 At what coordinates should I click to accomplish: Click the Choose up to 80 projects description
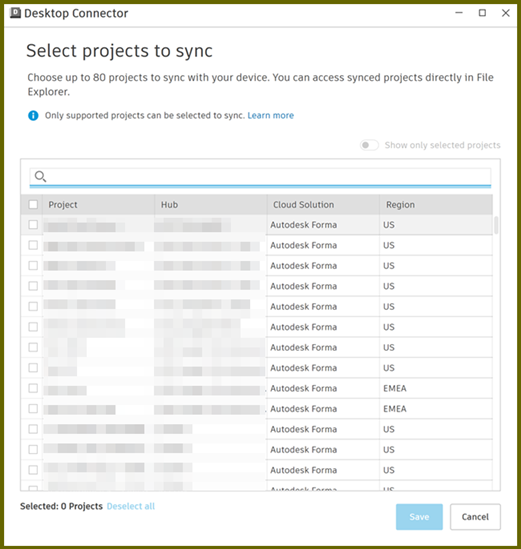[x=260, y=84]
